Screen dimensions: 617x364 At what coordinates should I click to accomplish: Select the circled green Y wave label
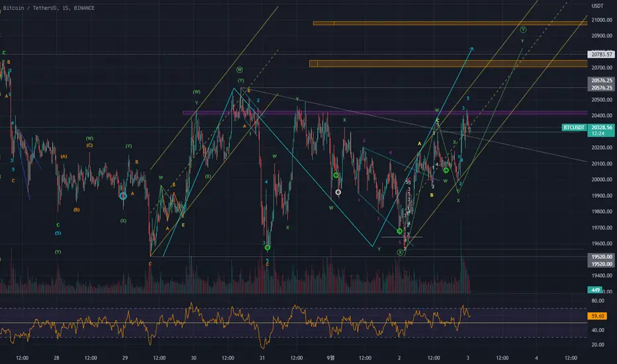(523, 30)
